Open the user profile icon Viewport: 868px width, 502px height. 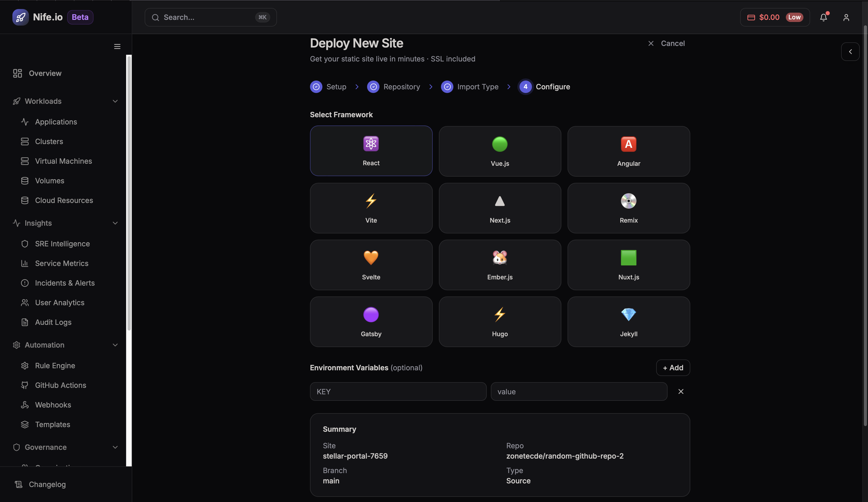[846, 17]
